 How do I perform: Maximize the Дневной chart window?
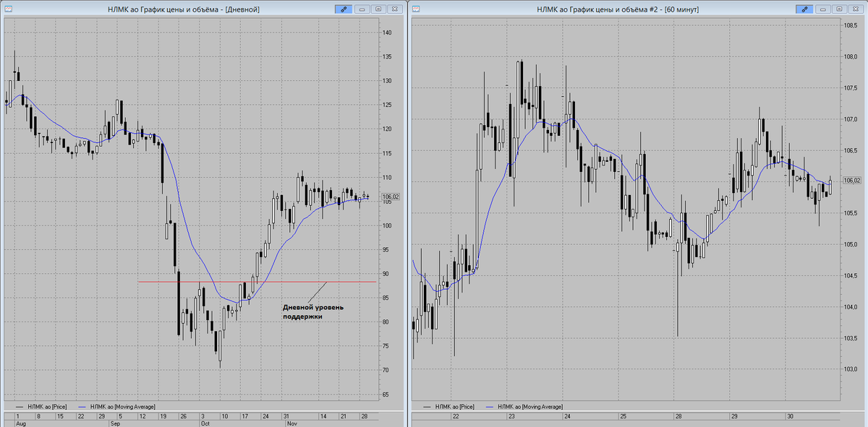(x=378, y=9)
